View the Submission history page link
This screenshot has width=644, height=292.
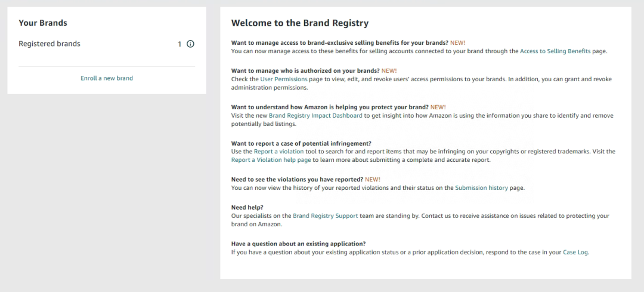pos(481,188)
